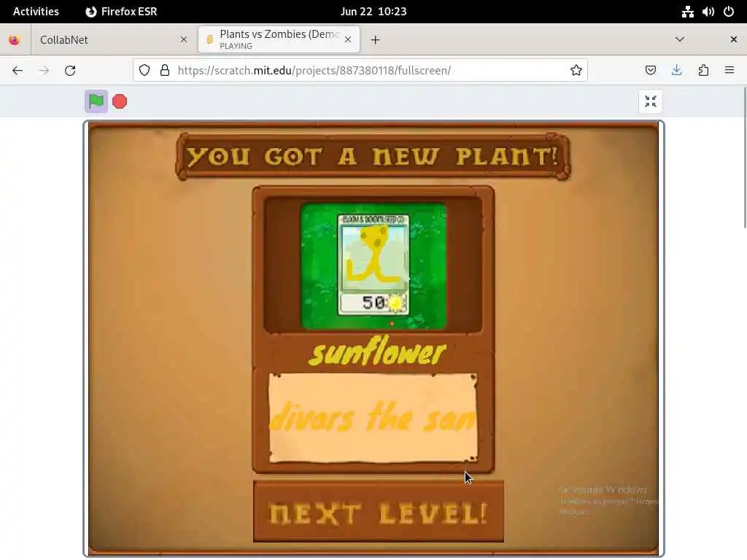Open the clock showing Jun 22 10:23

(373, 12)
